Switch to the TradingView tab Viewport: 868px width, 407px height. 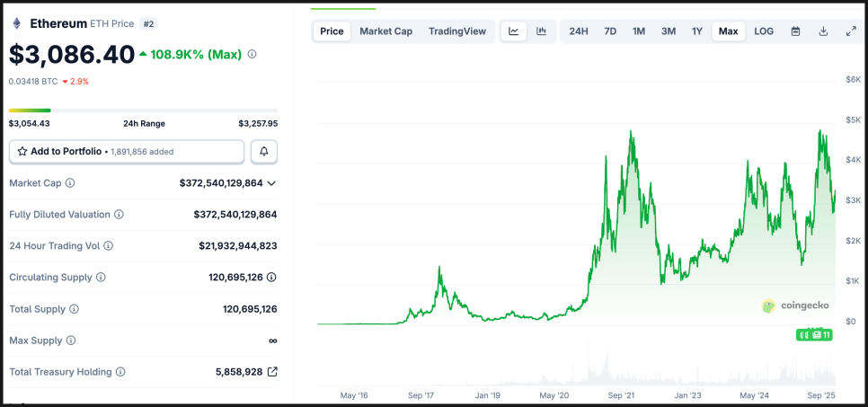[457, 31]
